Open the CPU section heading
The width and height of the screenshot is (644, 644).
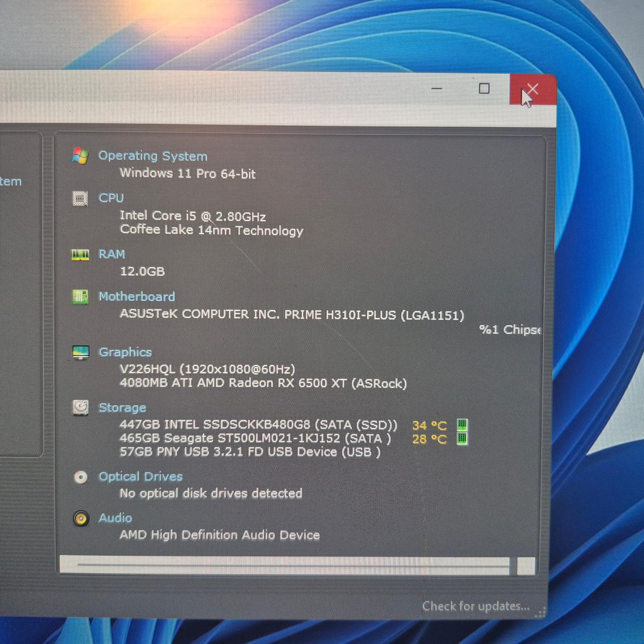[x=111, y=198]
